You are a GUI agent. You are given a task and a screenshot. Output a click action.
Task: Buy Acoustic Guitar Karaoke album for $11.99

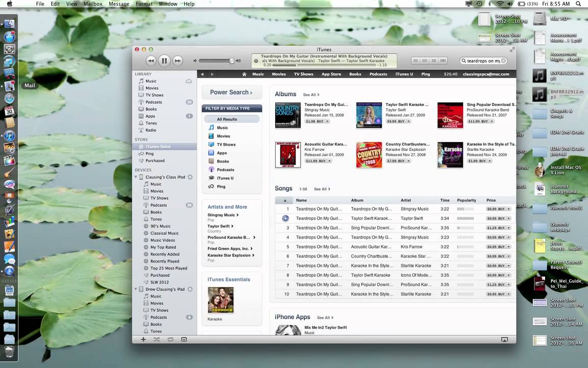point(314,160)
